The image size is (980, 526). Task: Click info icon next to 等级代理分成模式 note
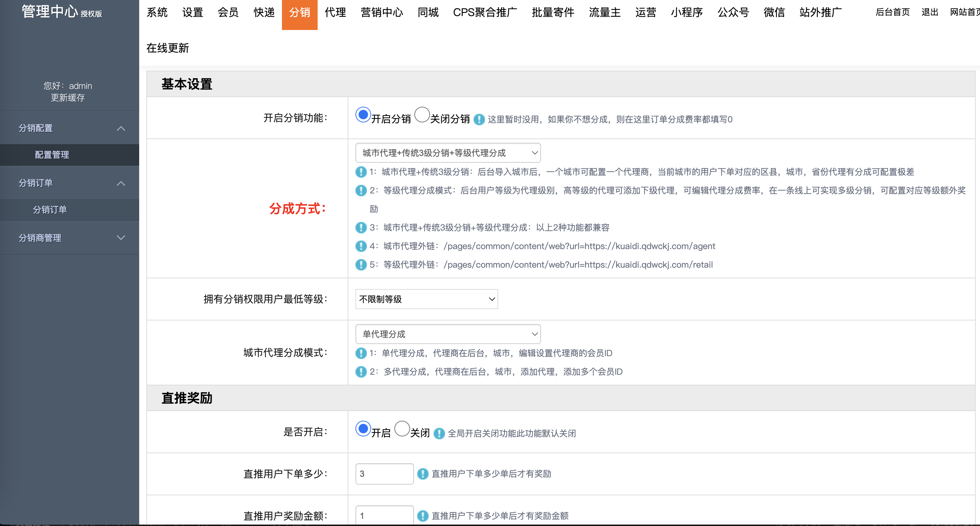pos(361,191)
